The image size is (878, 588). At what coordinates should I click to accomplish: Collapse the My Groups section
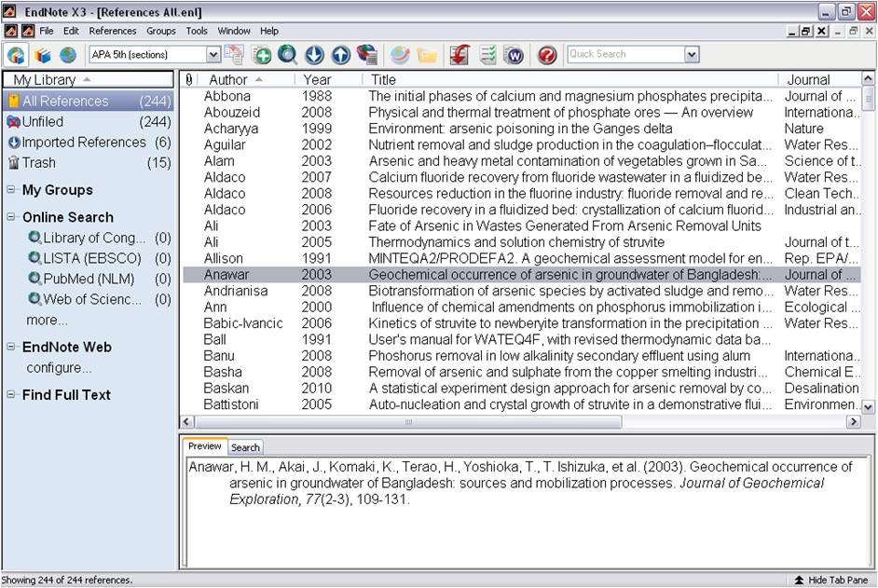click(10, 189)
